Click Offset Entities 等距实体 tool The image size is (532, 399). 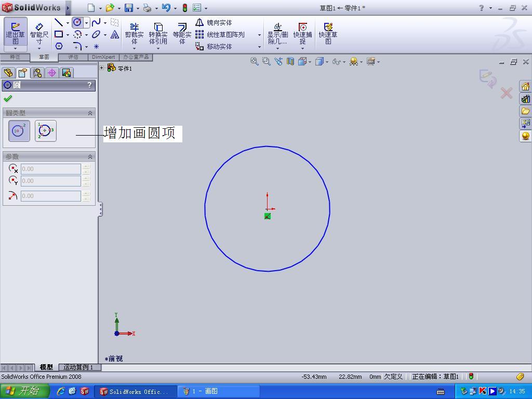pyautogui.click(x=182, y=34)
